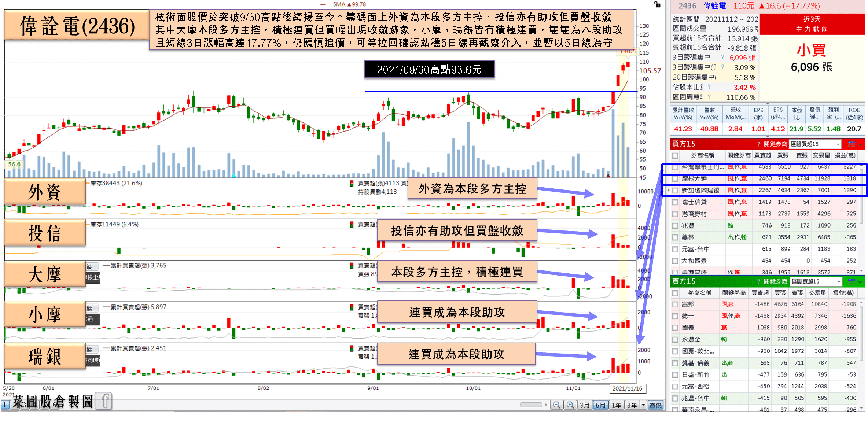Open the 區間買超15 dropdown

[x=815, y=144]
